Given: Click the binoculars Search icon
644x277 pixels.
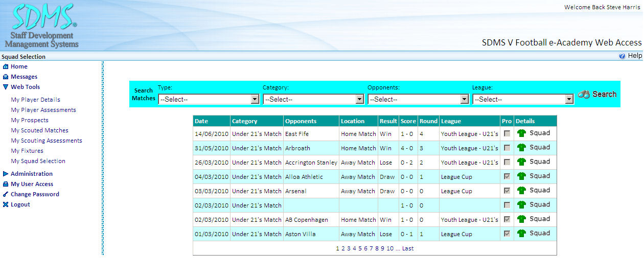Looking at the screenshot, I should pos(584,95).
